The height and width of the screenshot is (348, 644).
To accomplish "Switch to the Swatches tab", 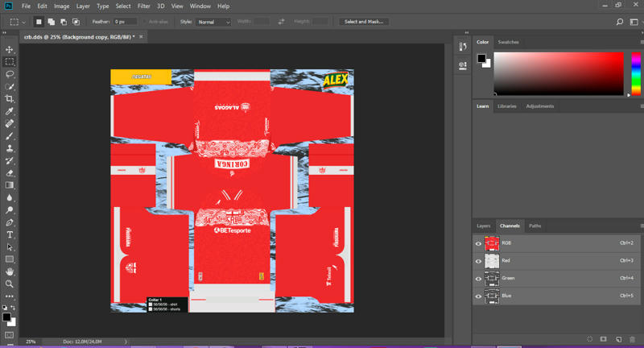I will click(508, 43).
